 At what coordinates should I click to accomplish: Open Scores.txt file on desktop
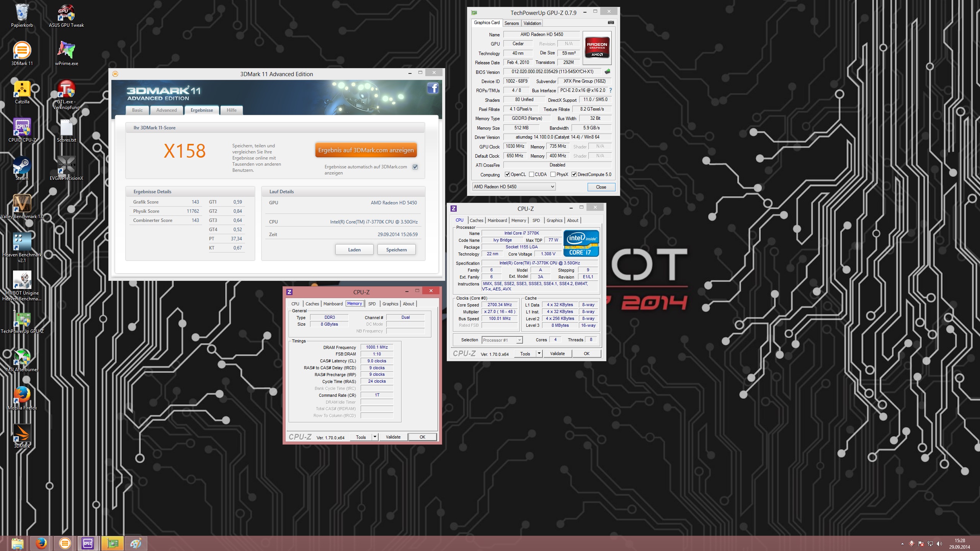pyautogui.click(x=66, y=130)
